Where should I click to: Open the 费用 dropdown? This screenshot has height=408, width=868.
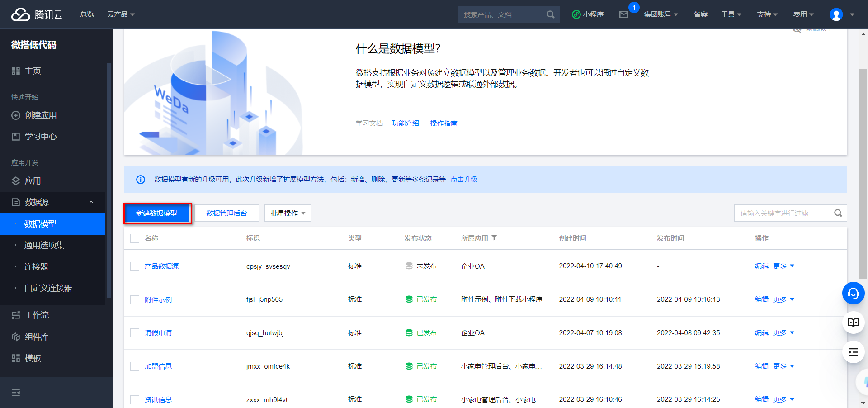coord(803,14)
